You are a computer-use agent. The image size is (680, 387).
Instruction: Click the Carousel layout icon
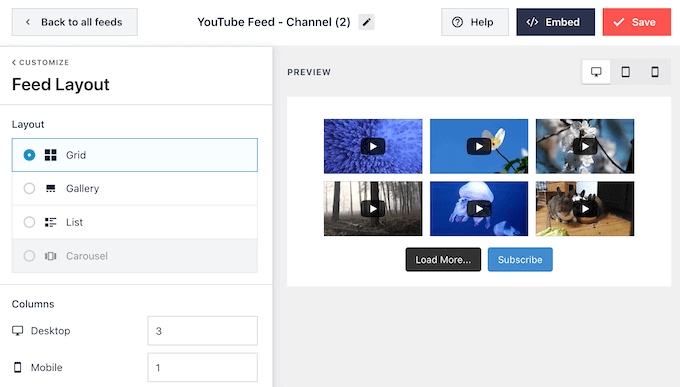click(51, 256)
